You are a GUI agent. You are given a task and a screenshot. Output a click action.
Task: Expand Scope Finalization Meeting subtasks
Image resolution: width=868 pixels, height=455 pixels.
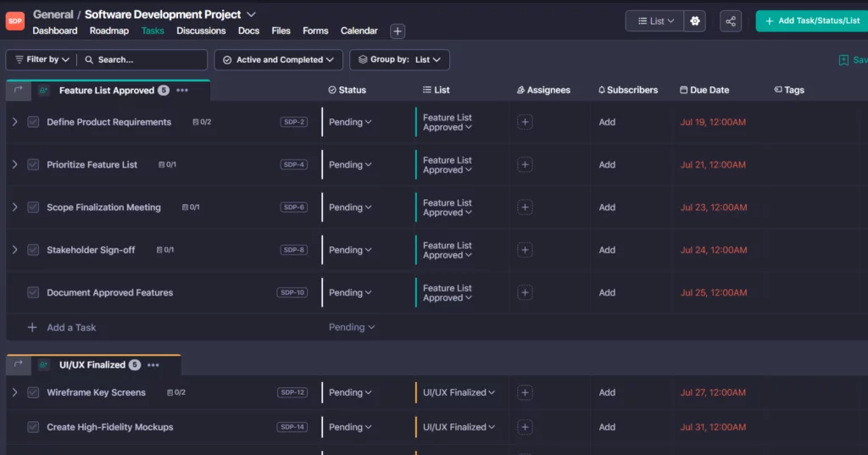(15, 207)
